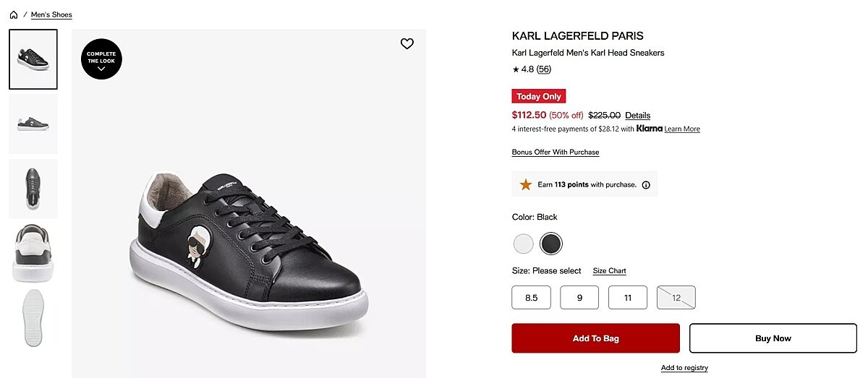This screenshot has height=378, width=868.
Task: Select the black color swatch
Action: point(551,244)
